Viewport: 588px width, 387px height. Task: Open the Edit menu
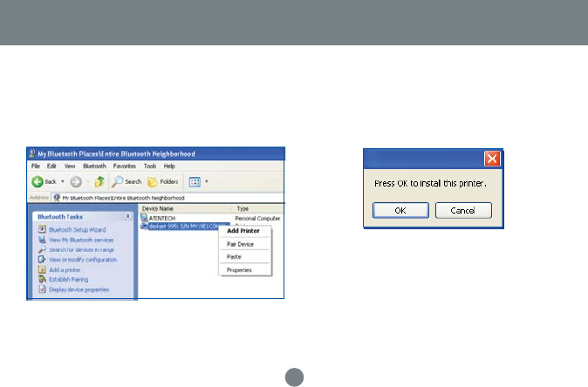[x=51, y=166]
